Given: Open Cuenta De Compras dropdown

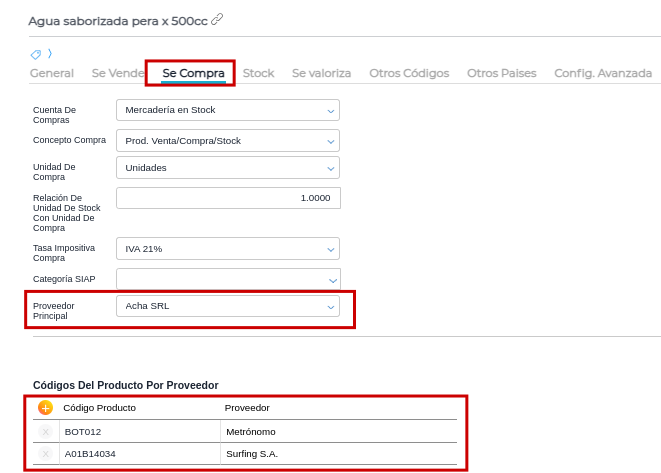Looking at the screenshot, I should (228, 110).
